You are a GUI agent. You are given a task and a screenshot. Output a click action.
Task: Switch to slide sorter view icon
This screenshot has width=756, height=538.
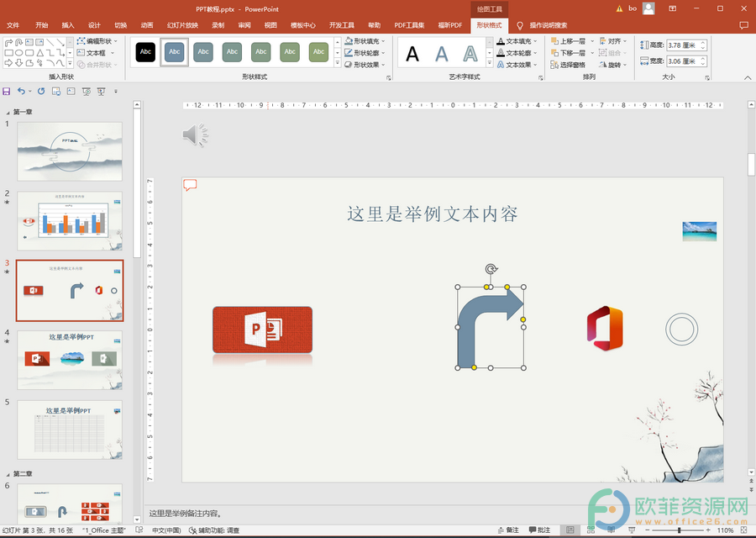click(591, 530)
